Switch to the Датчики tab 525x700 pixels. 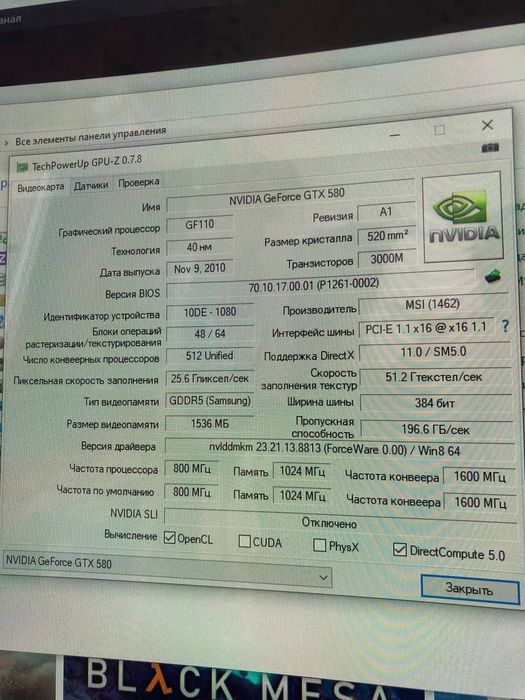point(91,185)
